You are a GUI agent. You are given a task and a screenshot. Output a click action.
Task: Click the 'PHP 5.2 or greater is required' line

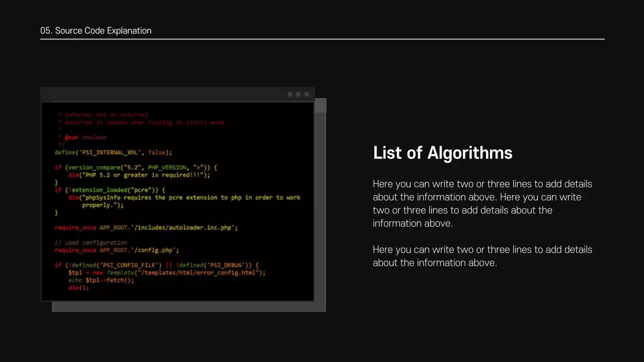139,175
